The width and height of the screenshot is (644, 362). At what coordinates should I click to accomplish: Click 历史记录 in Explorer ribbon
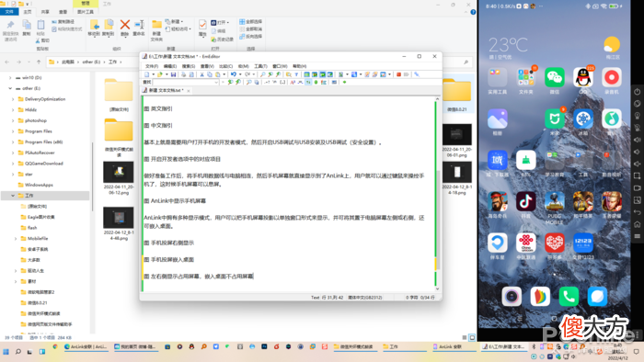(x=222, y=40)
